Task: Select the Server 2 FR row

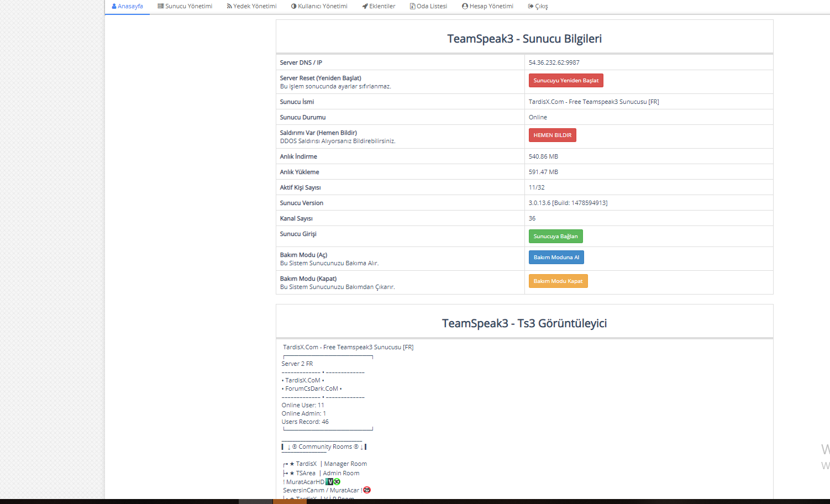Action: point(297,364)
